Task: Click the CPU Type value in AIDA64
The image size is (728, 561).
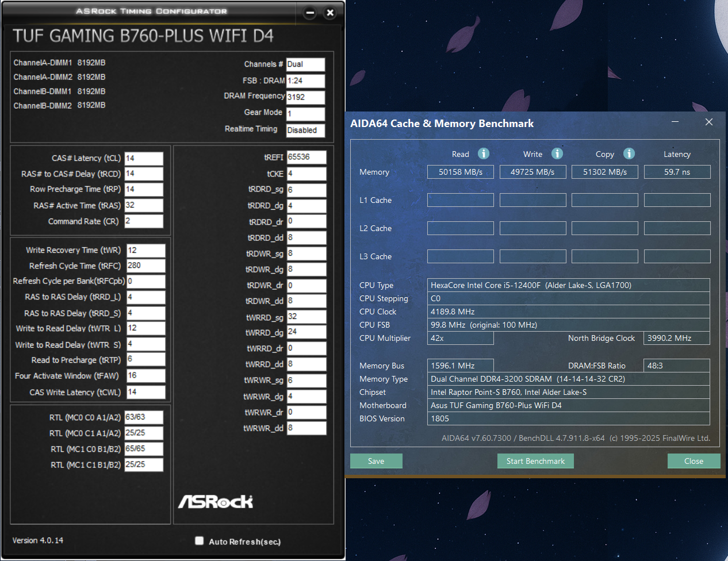Action: click(569, 285)
